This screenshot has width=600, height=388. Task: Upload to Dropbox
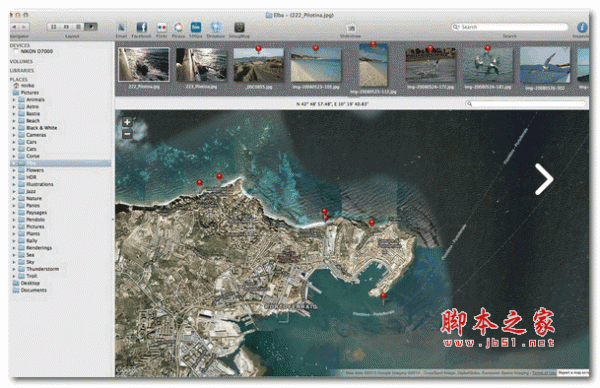(216, 28)
